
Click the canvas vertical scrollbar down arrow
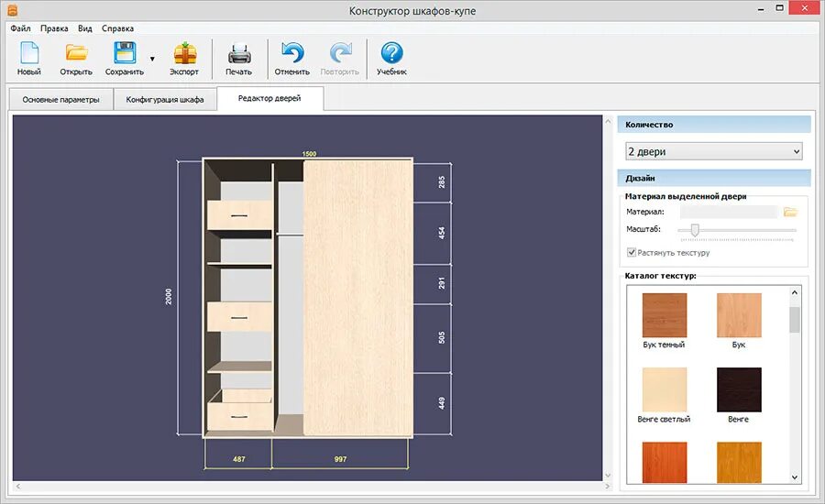pyautogui.click(x=608, y=475)
